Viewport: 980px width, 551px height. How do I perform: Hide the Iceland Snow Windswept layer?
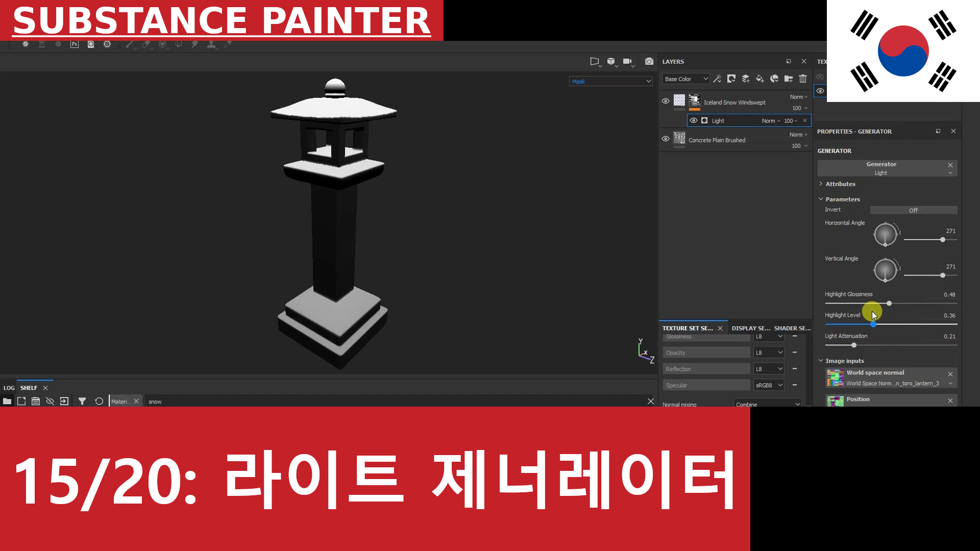click(666, 101)
